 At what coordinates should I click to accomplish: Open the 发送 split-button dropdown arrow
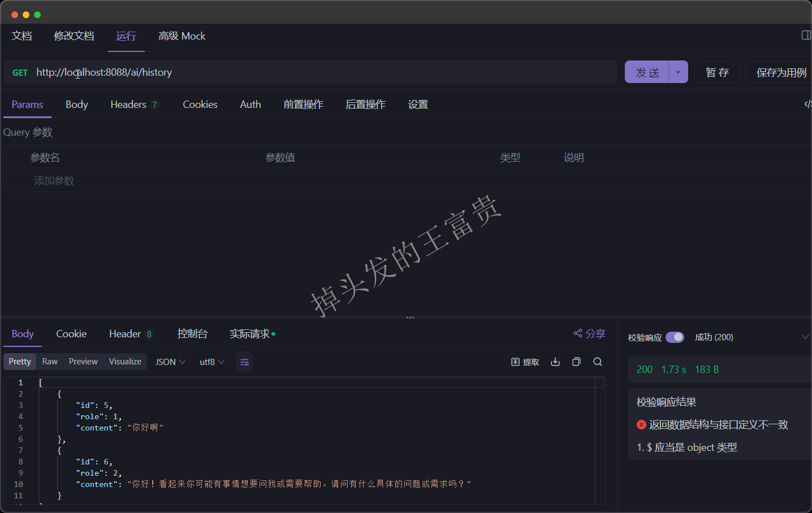click(x=678, y=72)
